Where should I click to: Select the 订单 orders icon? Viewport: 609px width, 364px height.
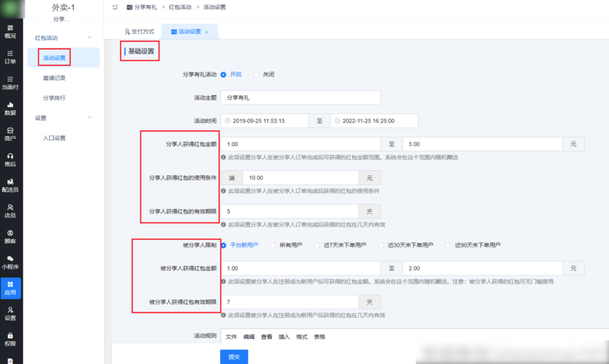click(11, 57)
